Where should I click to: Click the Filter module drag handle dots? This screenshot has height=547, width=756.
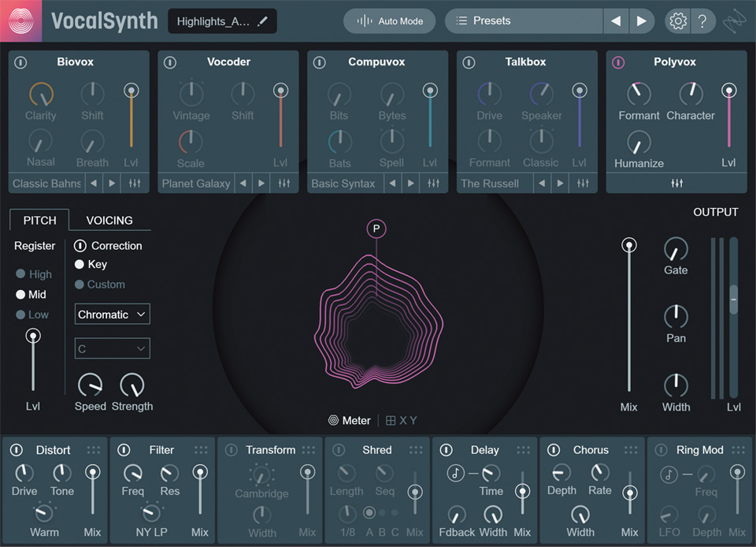pyautogui.click(x=201, y=450)
